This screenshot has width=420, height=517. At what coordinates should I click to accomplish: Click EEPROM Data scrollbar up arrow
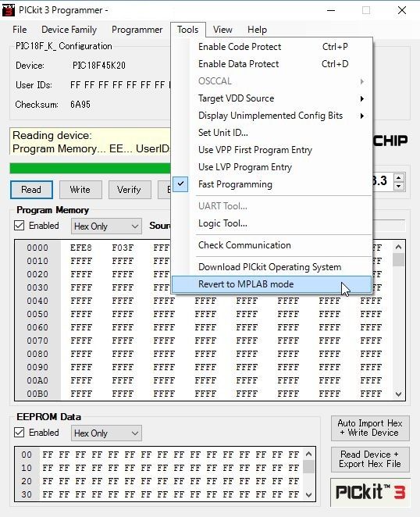(309, 454)
